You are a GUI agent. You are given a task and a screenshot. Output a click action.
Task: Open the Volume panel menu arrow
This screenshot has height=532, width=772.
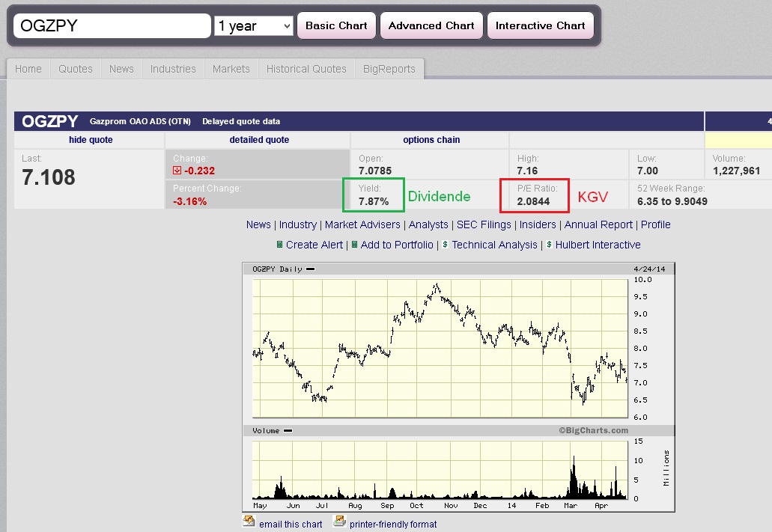[287, 430]
